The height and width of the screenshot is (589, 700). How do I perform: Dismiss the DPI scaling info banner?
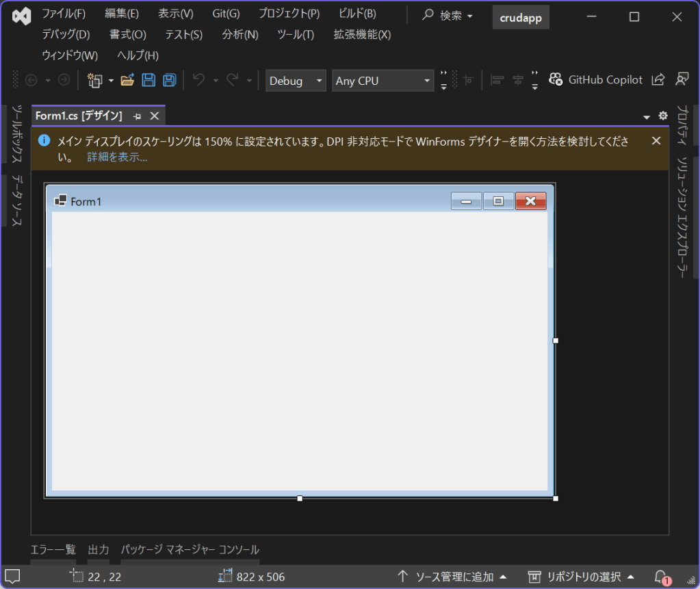656,141
